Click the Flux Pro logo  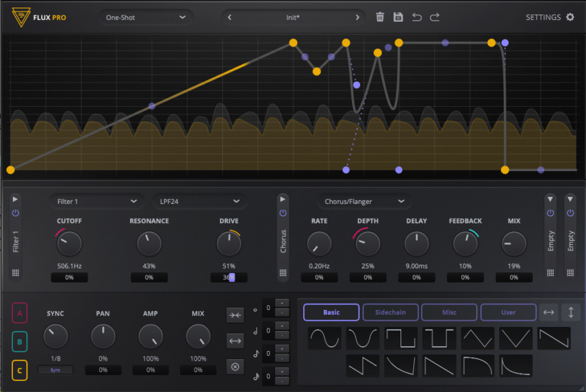[21, 17]
